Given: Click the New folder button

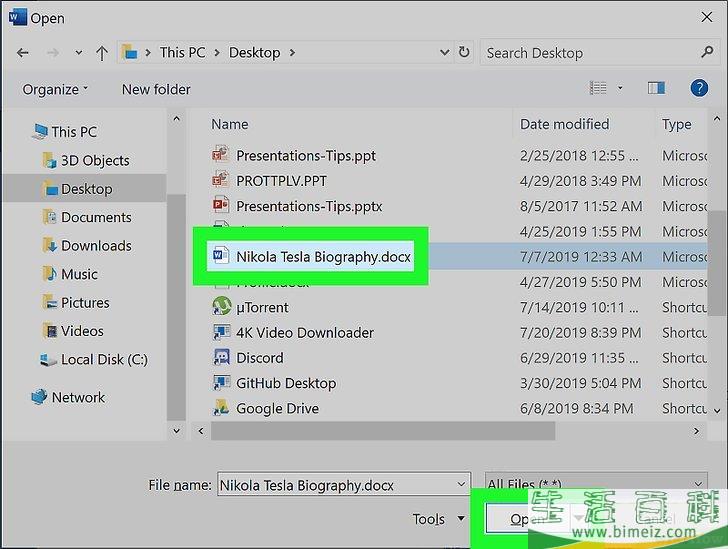Looking at the screenshot, I should (156, 89).
